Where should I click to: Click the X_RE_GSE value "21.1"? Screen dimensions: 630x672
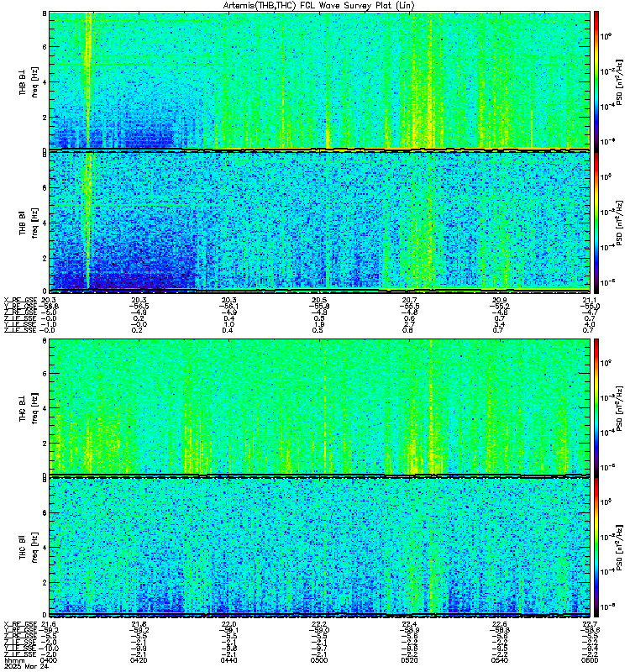[x=590, y=300]
